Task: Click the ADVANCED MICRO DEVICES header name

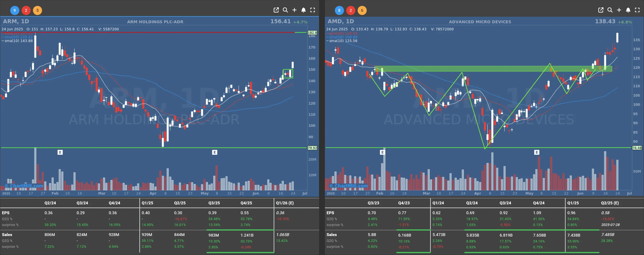Action: (x=480, y=22)
